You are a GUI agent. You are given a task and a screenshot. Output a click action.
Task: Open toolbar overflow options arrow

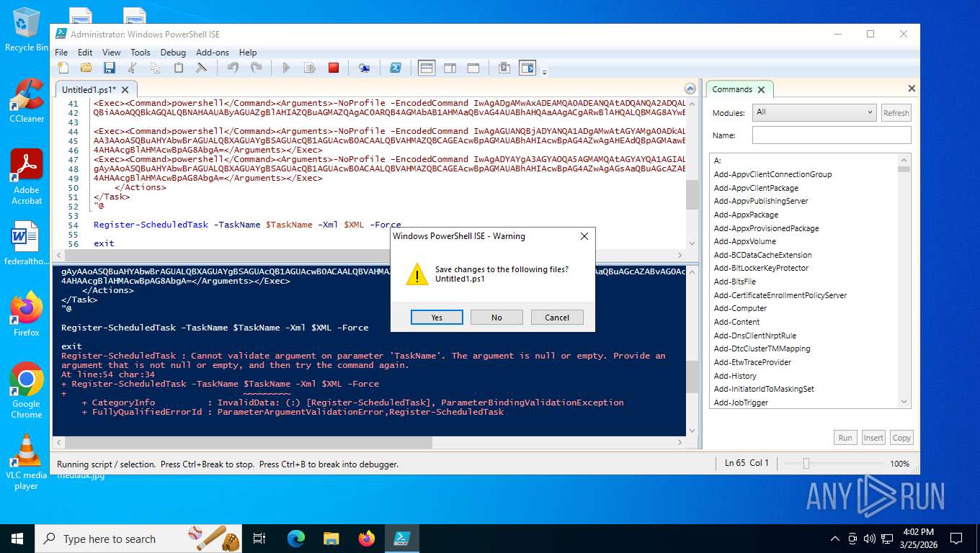[544, 72]
